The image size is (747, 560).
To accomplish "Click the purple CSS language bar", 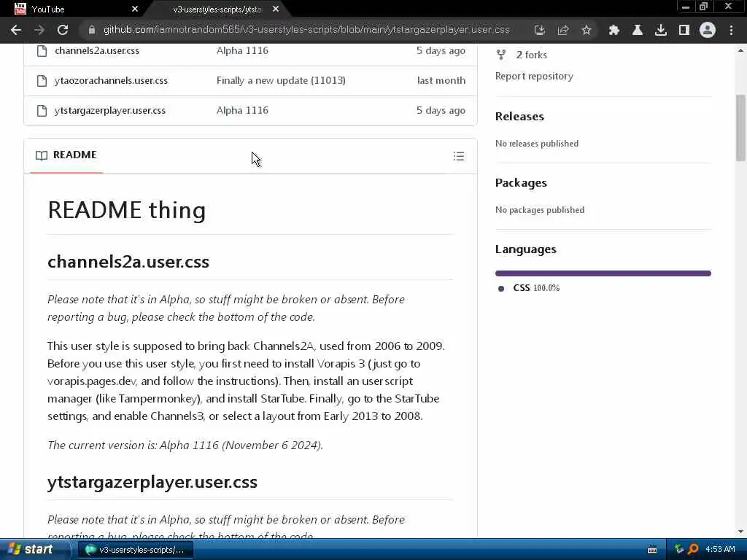I will [603, 273].
